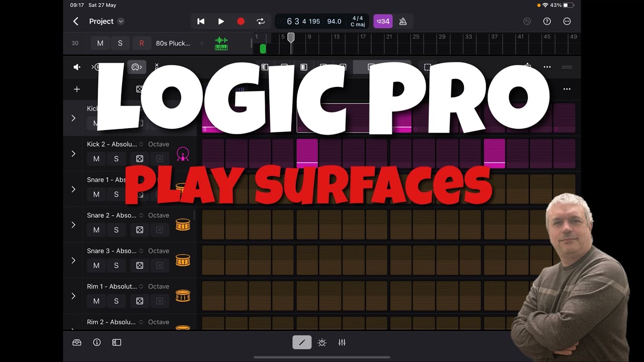Expand the Kick 1 row
The image size is (644, 362).
point(73,118)
